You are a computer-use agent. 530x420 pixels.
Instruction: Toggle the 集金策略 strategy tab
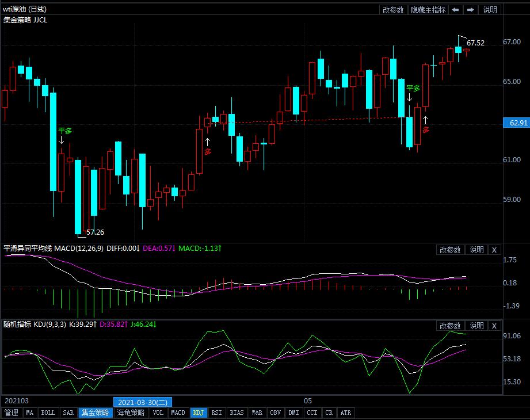coord(96,413)
